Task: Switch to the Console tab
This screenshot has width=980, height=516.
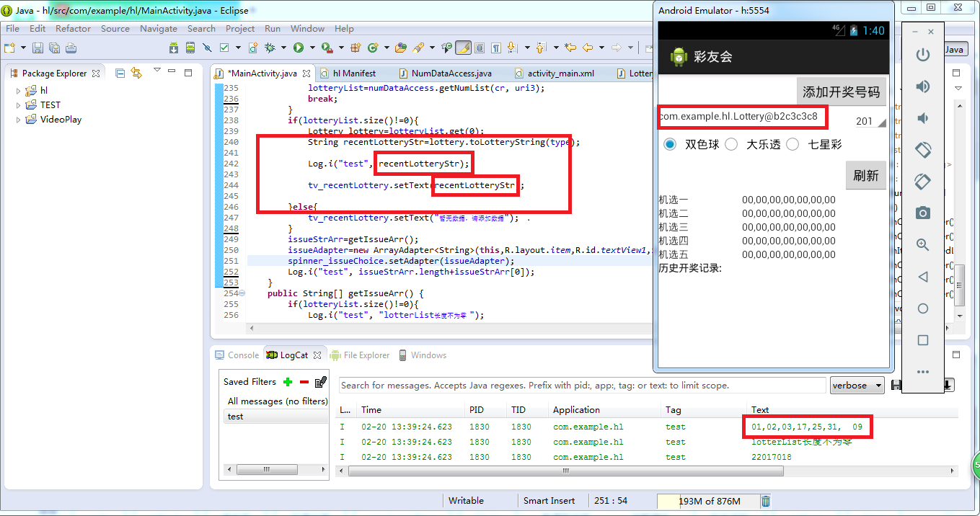Action: point(237,355)
